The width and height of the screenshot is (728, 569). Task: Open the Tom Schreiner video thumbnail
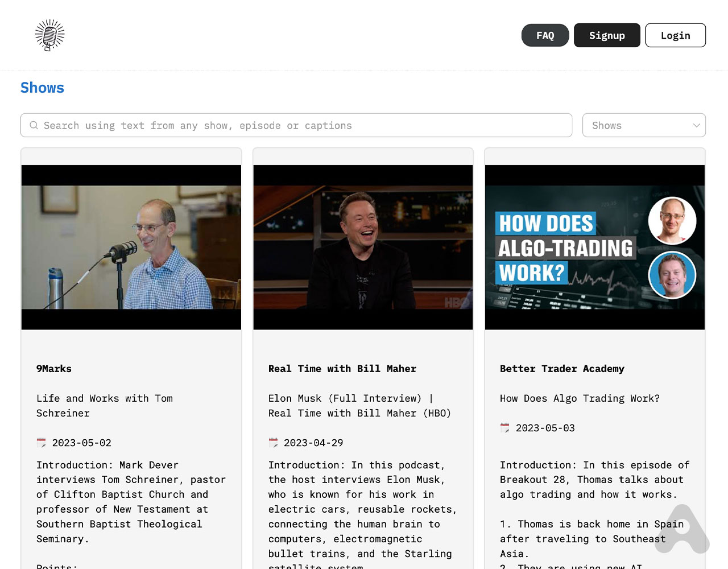pos(131,247)
